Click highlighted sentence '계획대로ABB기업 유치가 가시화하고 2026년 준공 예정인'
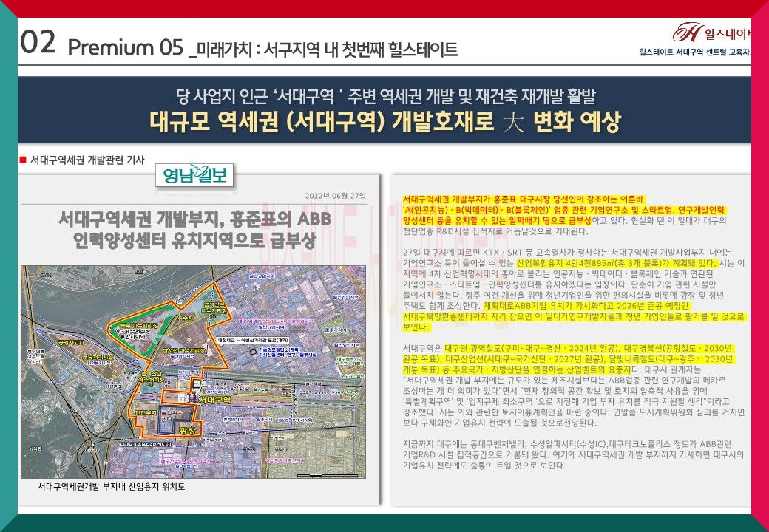 586,306
